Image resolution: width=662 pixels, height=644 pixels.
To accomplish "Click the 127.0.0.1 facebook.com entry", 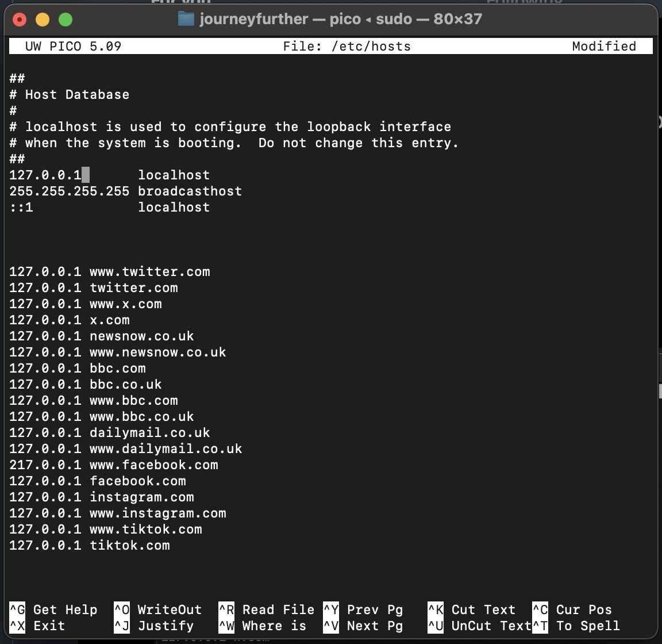I will 98,481.
